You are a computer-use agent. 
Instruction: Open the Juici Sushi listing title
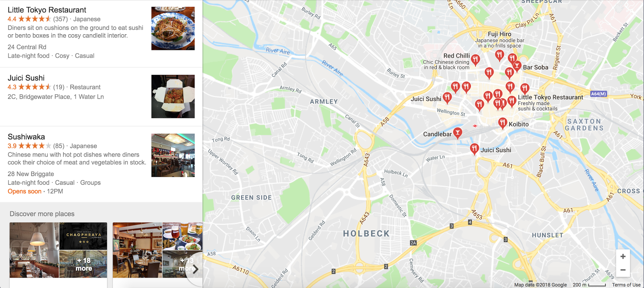[26, 78]
